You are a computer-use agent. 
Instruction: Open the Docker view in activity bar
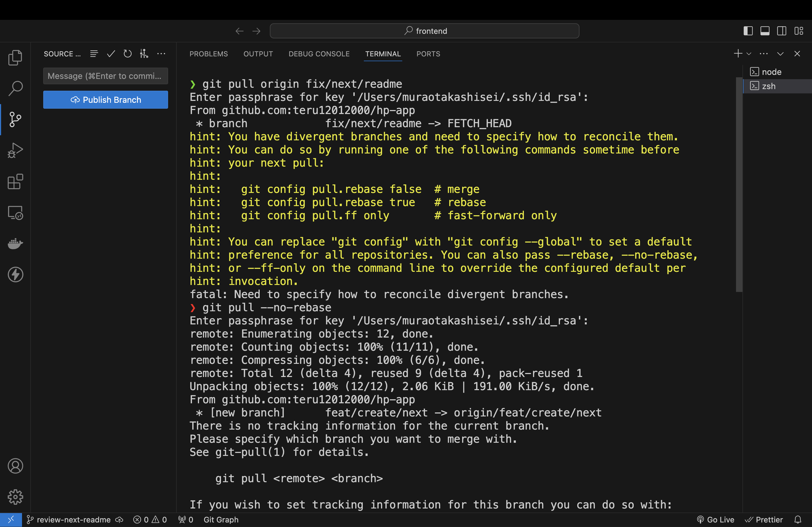point(15,244)
